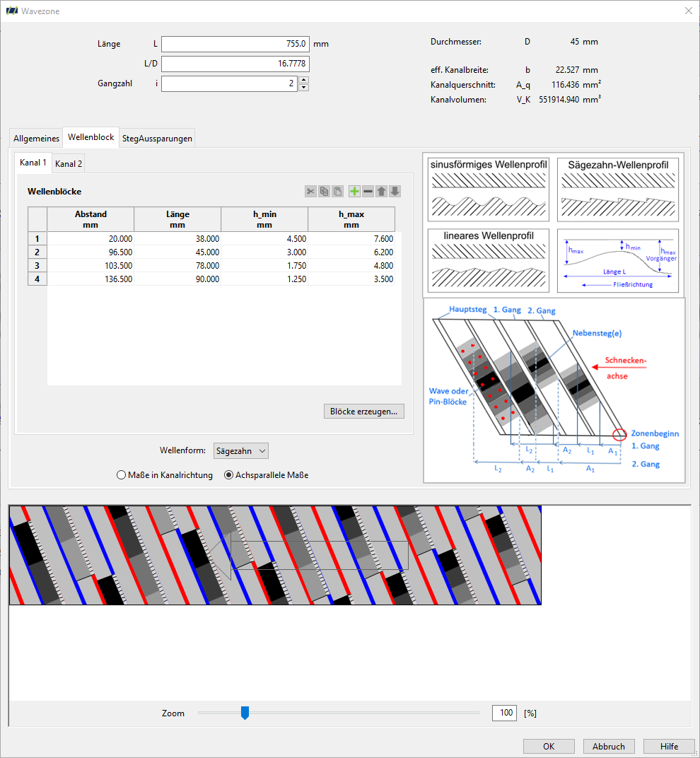Add a new wave block with the green plus
Image resolution: width=700 pixels, height=758 pixels.
tap(354, 192)
